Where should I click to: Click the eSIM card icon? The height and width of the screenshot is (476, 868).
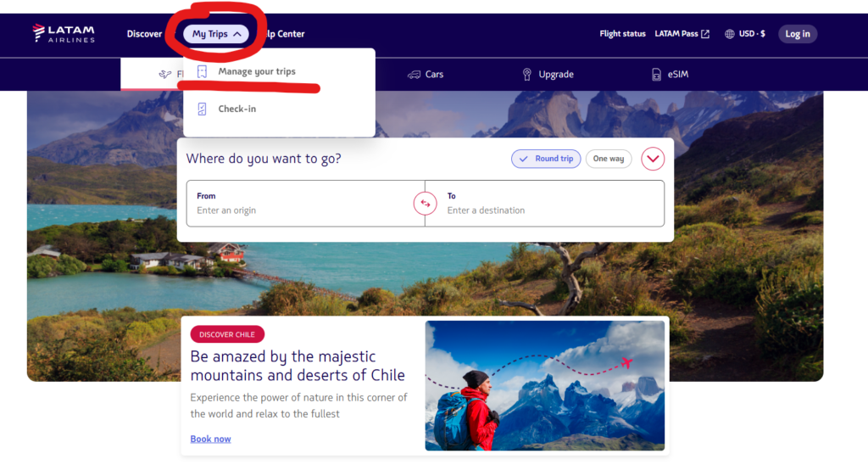point(656,75)
